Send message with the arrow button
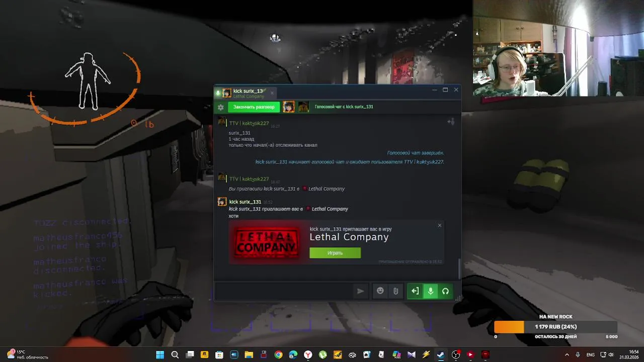 360,291
